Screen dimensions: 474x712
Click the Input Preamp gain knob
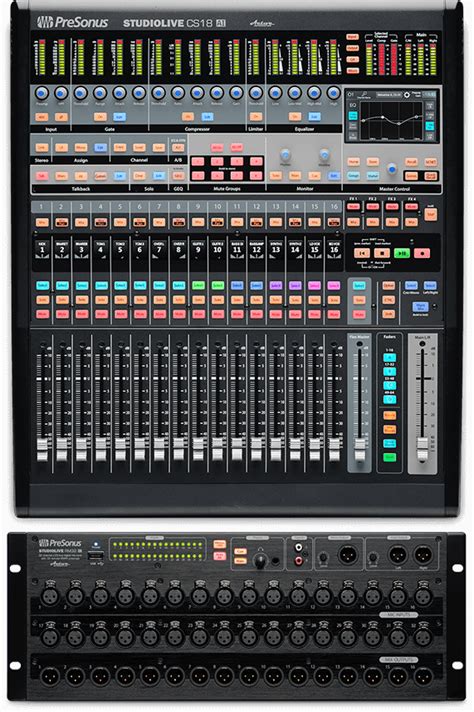tap(42, 93)
